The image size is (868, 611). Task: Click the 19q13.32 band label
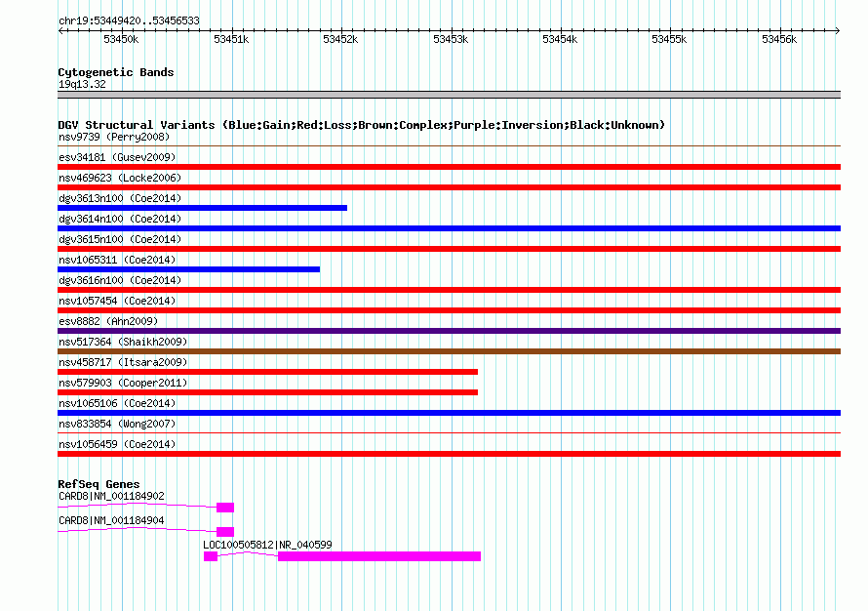[x=82, y=84]
